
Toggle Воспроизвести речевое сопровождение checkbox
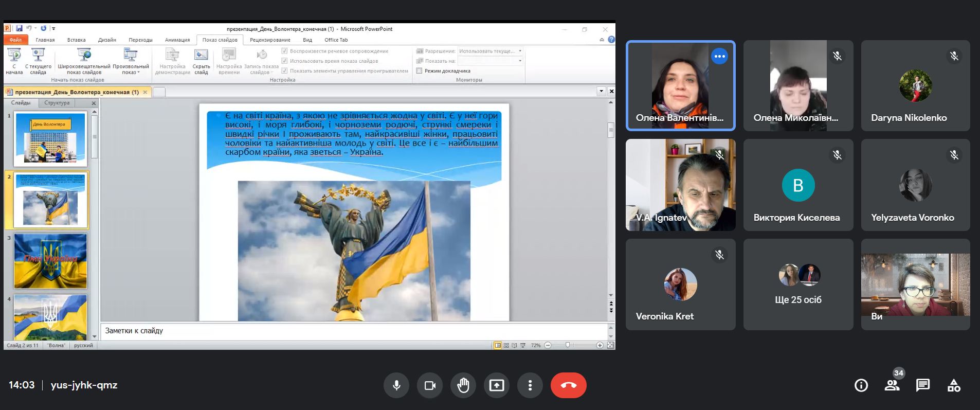(x=284, y=51)
